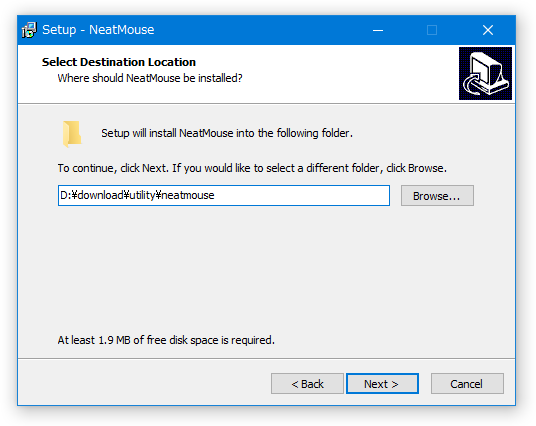Viewport: 536px width, 426px height.
Task: Minimize the Setup - NeatMouse window
Action: 378,30
